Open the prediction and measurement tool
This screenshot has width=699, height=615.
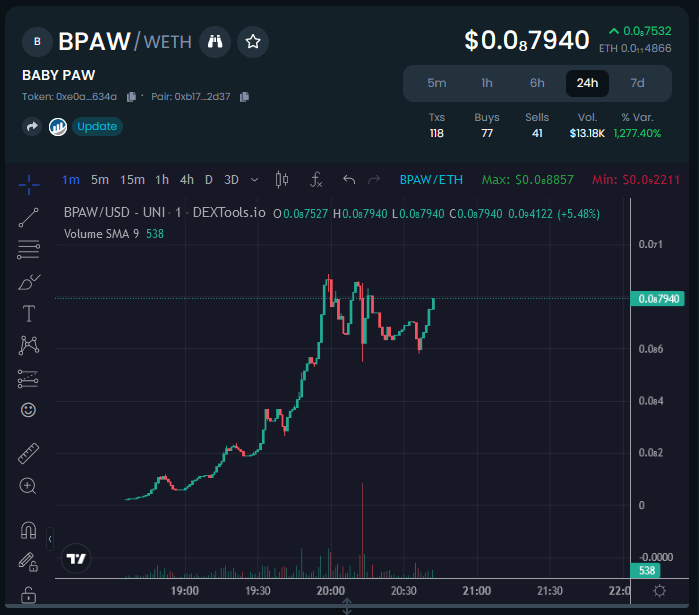click(28, 379)
